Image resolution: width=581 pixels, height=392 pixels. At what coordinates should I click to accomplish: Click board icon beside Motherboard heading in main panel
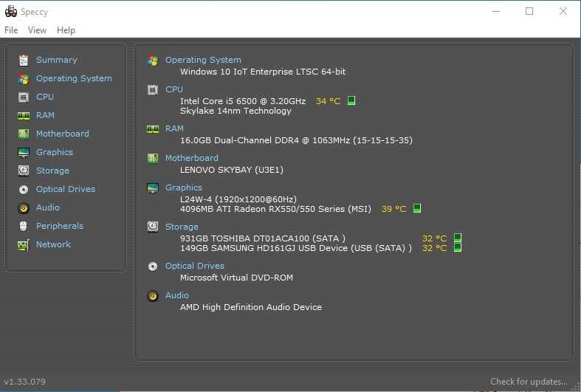coord(153,159)
